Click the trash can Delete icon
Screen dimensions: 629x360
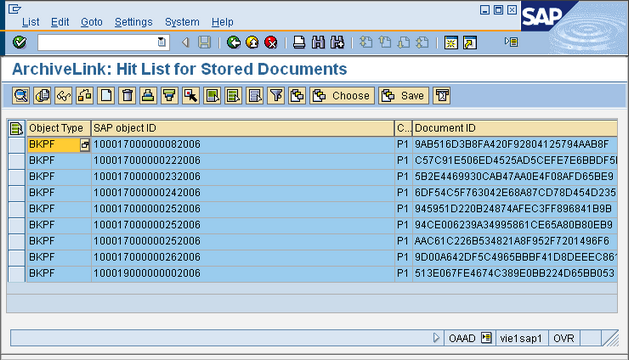(127, 96)
